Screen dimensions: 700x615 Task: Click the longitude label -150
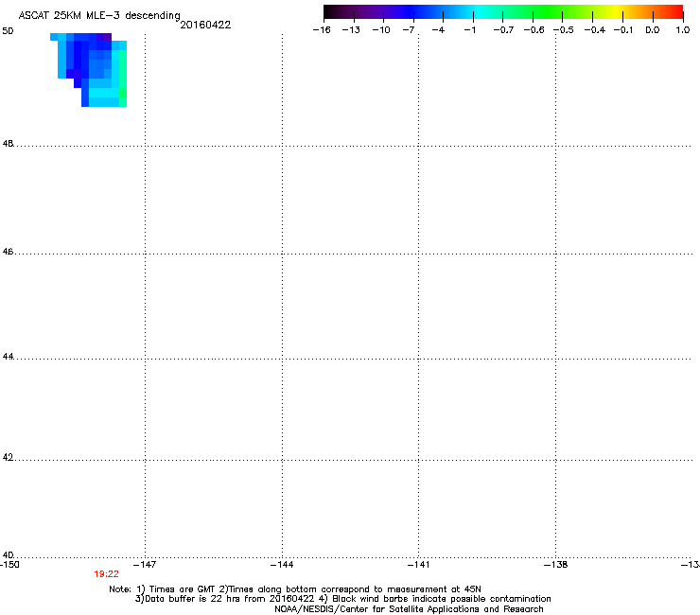pos(9,565)
